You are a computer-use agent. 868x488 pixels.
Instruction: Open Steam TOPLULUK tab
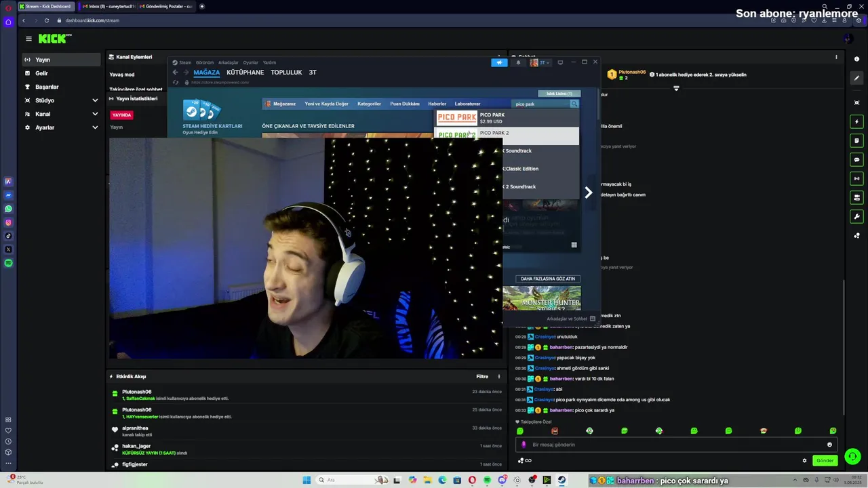click(x=286, y=73)
